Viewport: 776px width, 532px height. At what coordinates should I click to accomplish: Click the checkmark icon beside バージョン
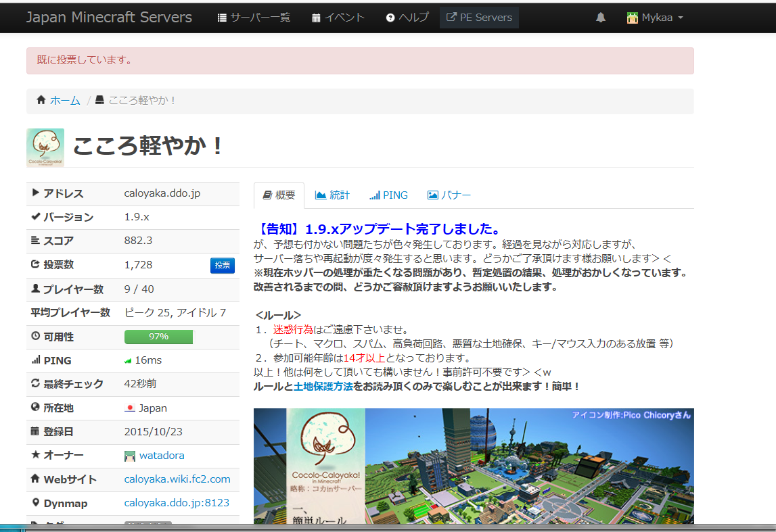click(x=36, y=216)
